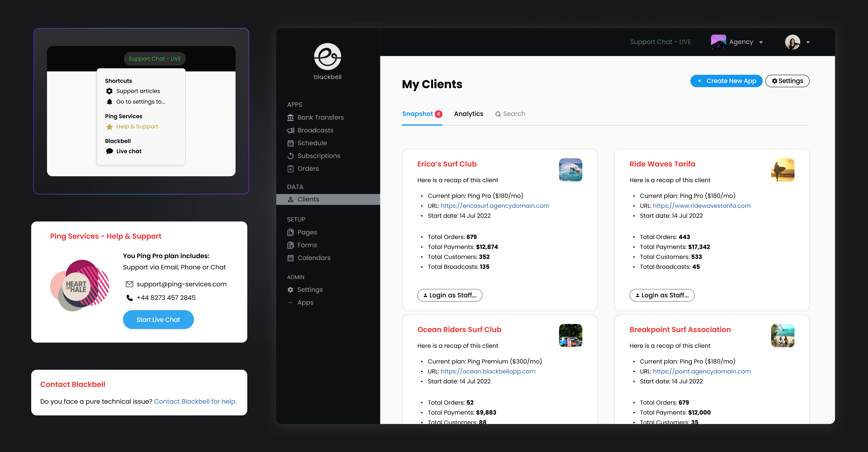Viewport: 868px width, 452px height.
Task: Click the Subscriptions refresh icon
Action: tap(290, 156)
